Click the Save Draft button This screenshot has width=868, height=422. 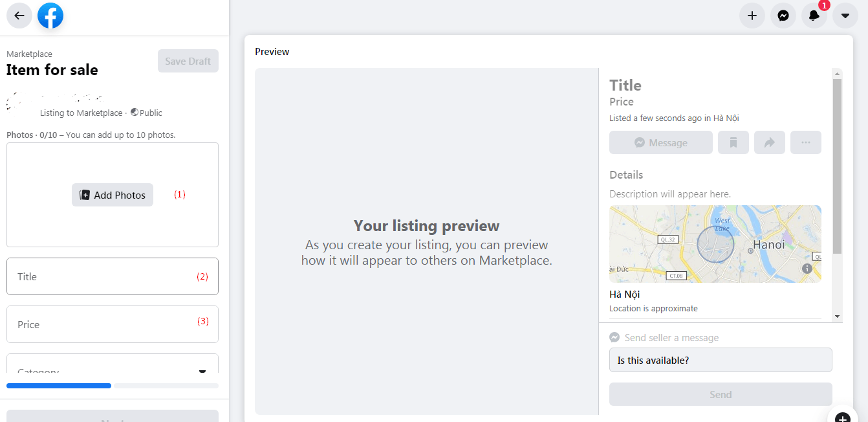click(x=188, y=61)
